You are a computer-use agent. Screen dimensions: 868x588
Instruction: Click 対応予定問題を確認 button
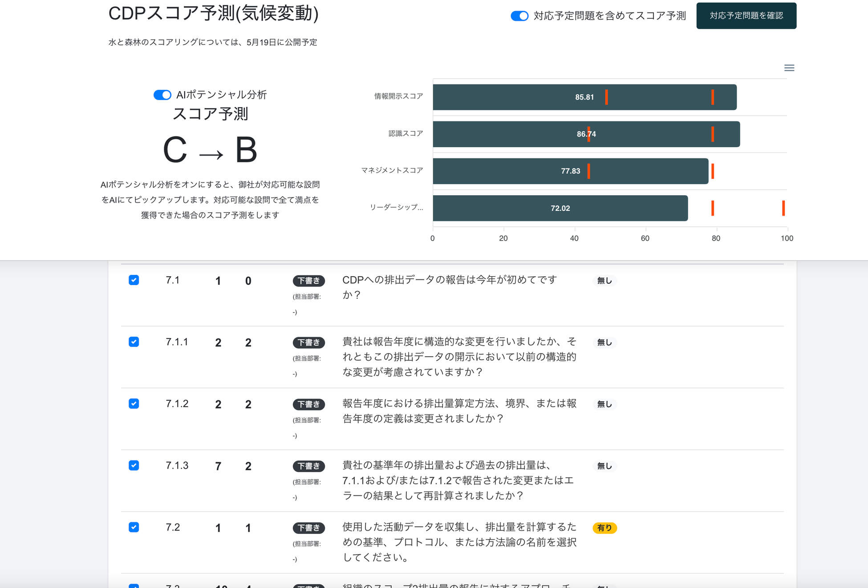746,16
